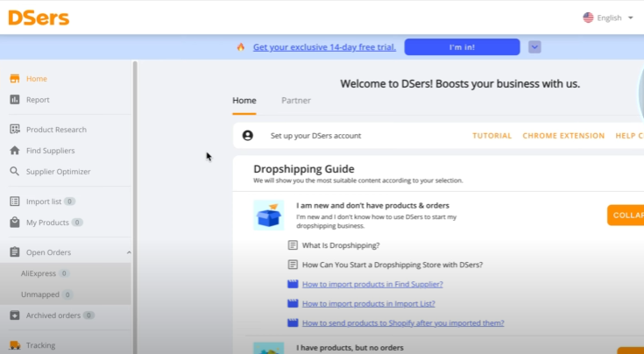Click the CHROME EXTENSION link

[x=563, y=136]
